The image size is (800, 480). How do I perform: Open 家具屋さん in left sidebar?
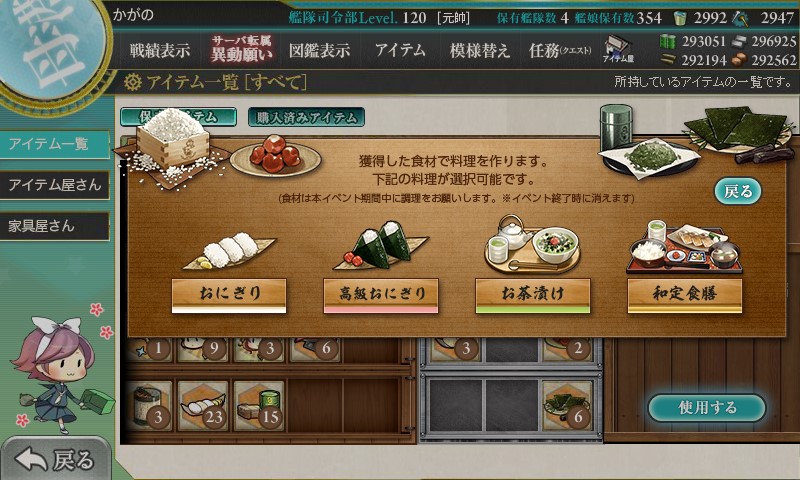pyautogui.click(x=55, y=226)
